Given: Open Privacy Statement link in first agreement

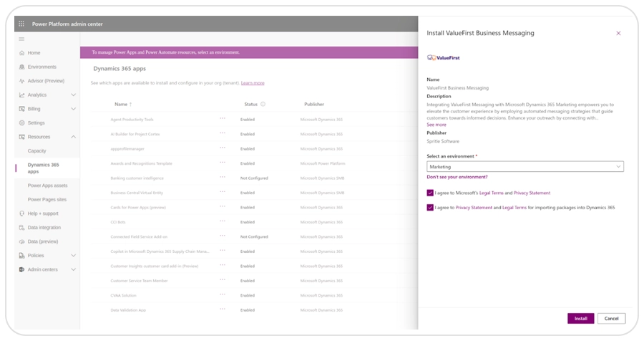Looking at the screenshot, I should click(532, 193).
